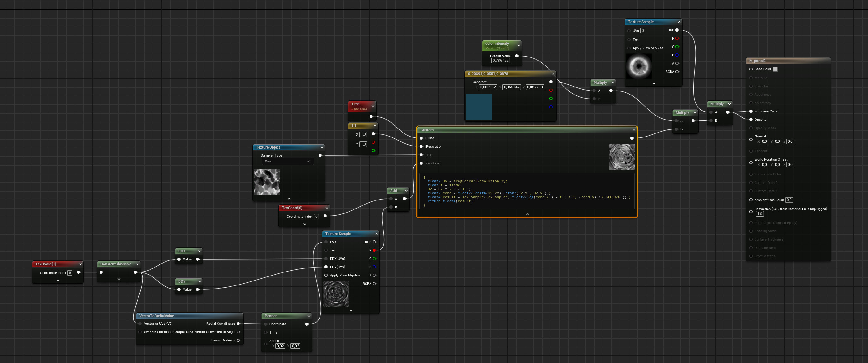The width and height of the screenshot is (868, 363).
Task: Expand the Add node chevron
Action: (406, 191)
